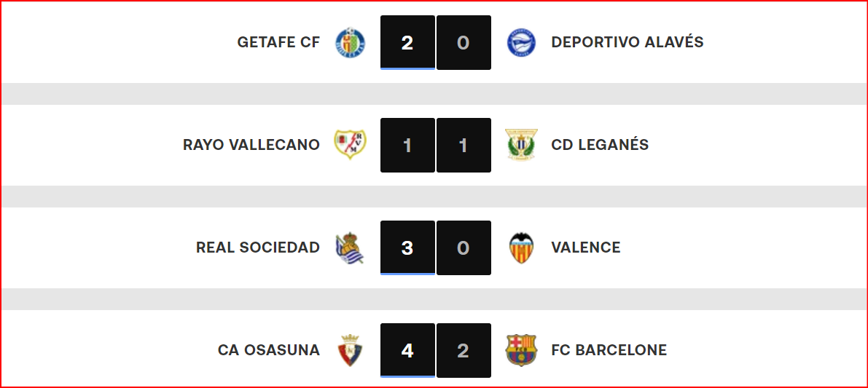The width and height of the screenshot is (868, 388).
Task: Click the FC Barcelone club crest
Action: pos(521,350)
